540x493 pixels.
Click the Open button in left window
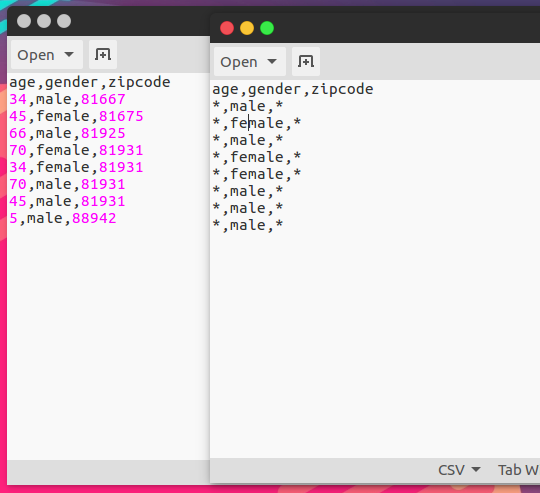pos(36,55)
